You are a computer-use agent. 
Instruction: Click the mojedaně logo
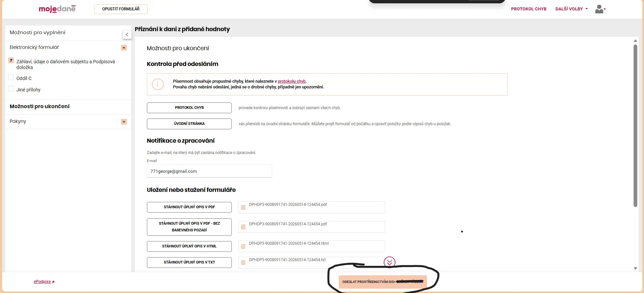tap(57, 9)
